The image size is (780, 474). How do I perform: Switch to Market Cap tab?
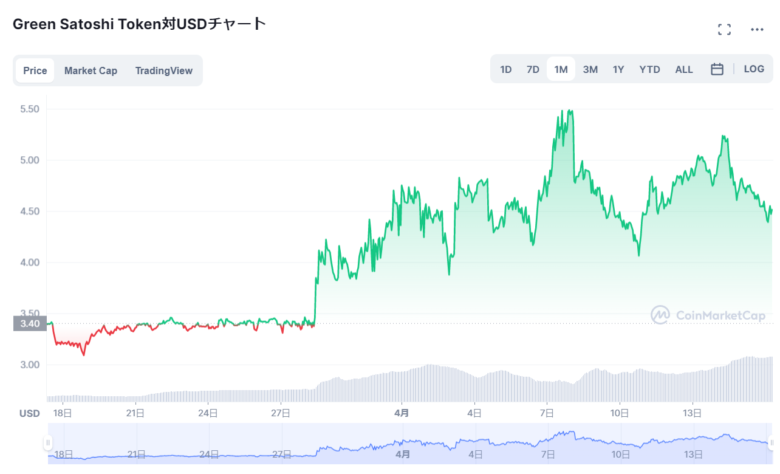tap(91, 71)
